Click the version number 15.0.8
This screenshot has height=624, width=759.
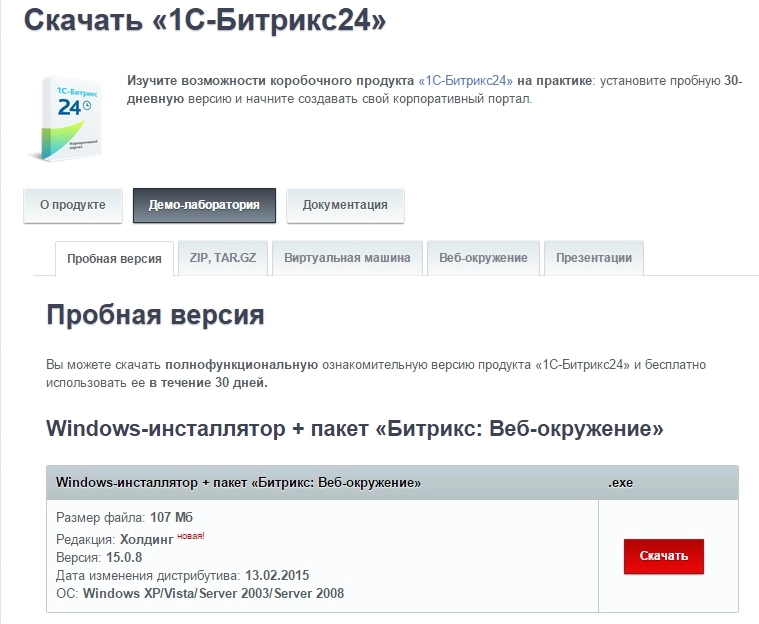tap(126, 557)
